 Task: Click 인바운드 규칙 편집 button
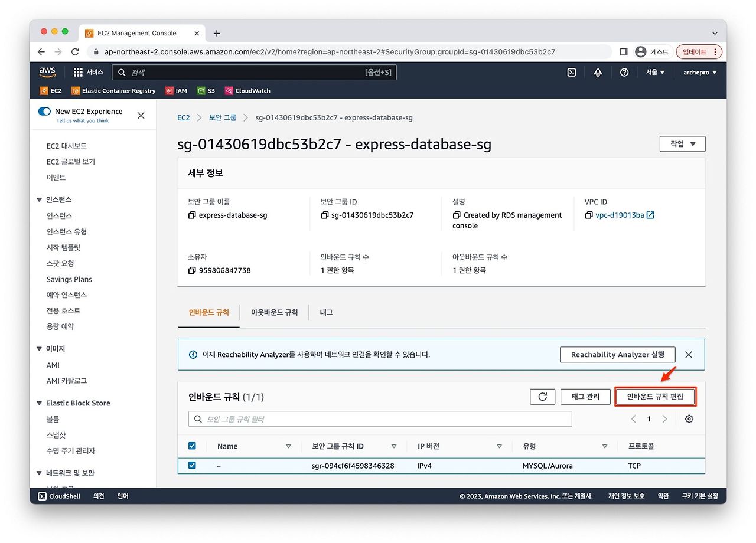655,397
